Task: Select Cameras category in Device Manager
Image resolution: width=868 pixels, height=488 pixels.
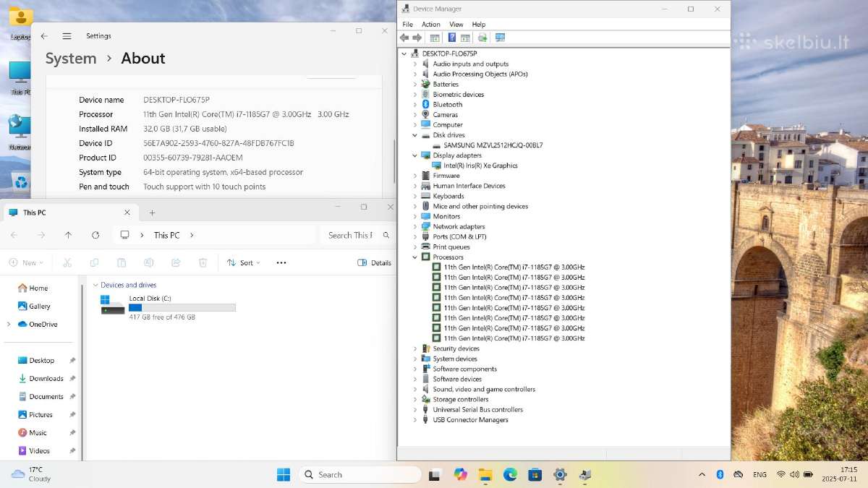Action: point(445,115)
